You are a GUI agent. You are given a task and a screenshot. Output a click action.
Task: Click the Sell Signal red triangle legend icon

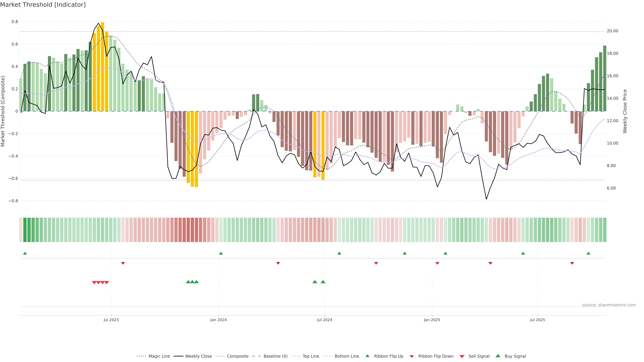pos(462,356)
